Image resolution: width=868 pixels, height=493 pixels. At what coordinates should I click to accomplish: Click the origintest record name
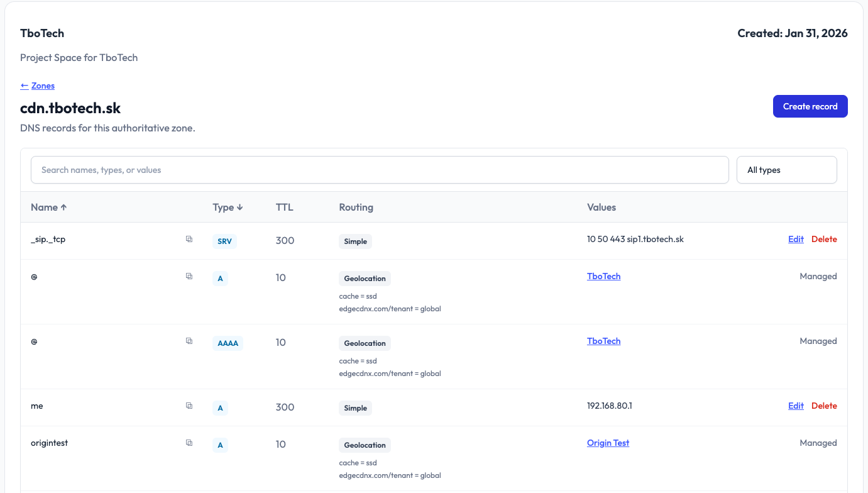[50, 443]
